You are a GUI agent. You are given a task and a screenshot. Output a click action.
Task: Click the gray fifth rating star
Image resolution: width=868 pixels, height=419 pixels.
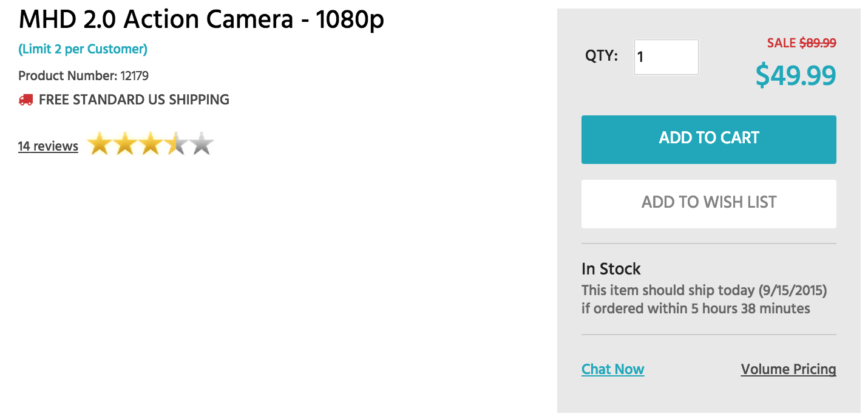click(202, 145)
